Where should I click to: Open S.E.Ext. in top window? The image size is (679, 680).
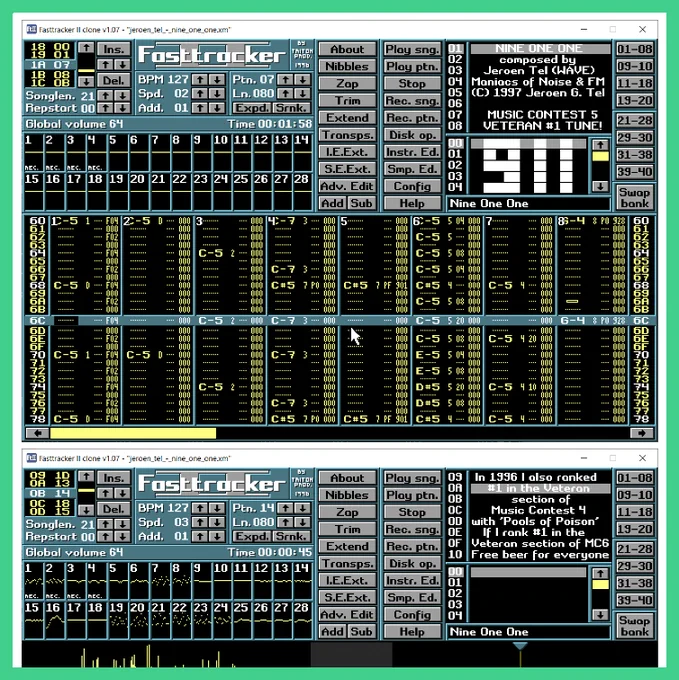(347, 169)
